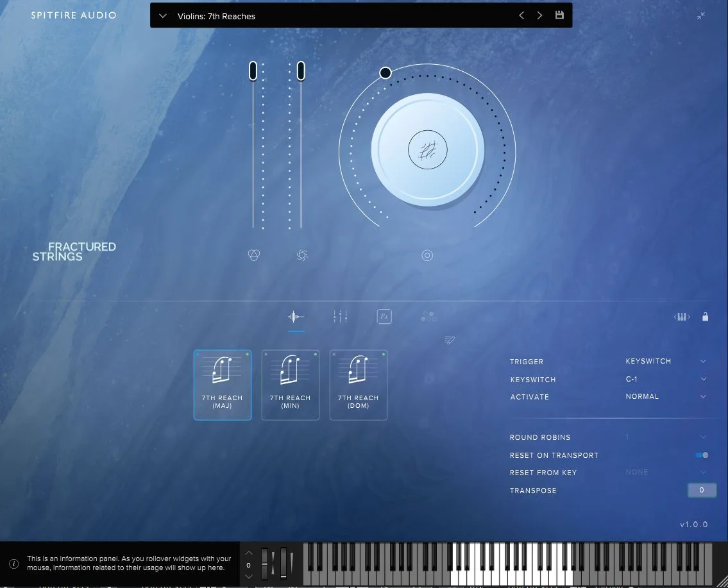Expand the Trigger Keyswitch dropdown
This screenshot has width=728, height=588.
point(666,361)
